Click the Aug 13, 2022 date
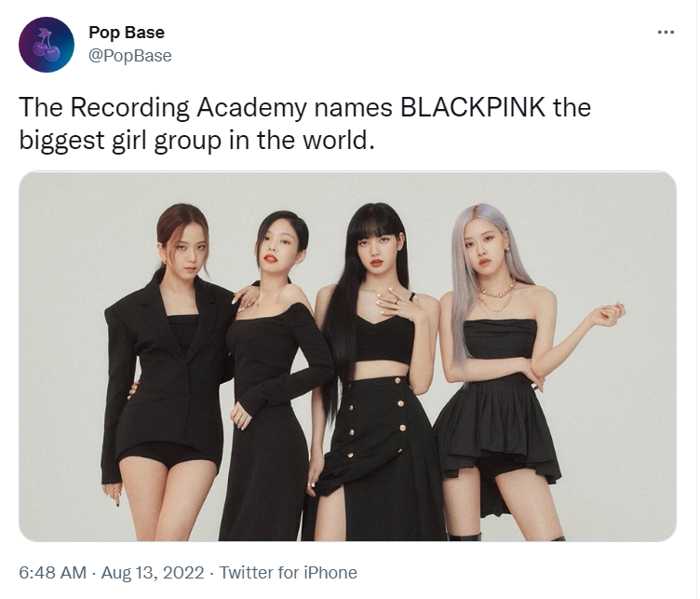The image size is (700, 599). point(153,573)
